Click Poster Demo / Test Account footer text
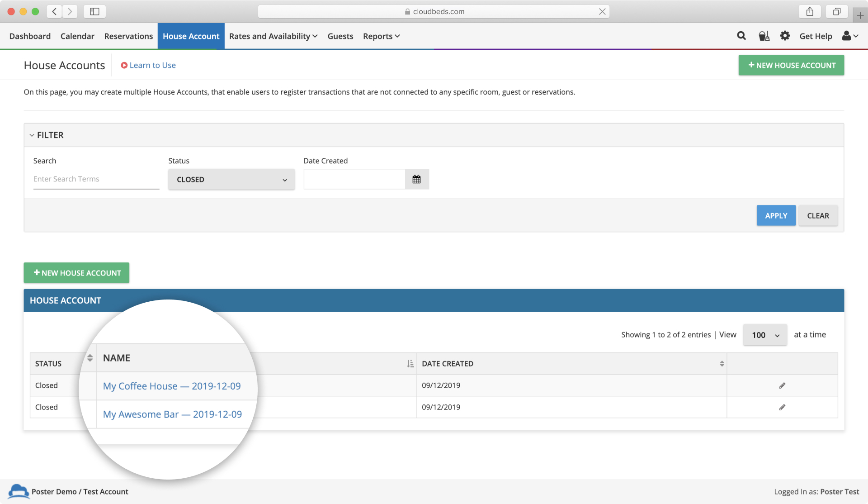The image size is (868, 504). tap(80, 491)
